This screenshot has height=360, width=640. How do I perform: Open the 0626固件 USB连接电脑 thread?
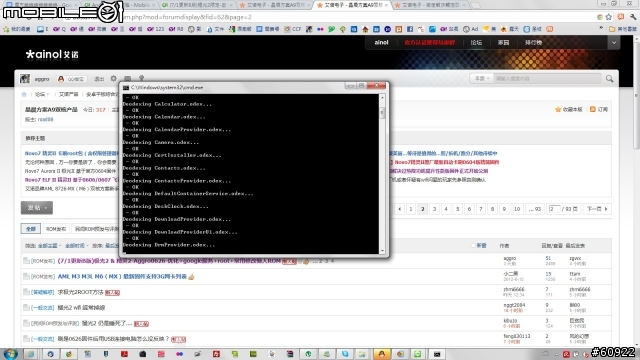(113, 339)
